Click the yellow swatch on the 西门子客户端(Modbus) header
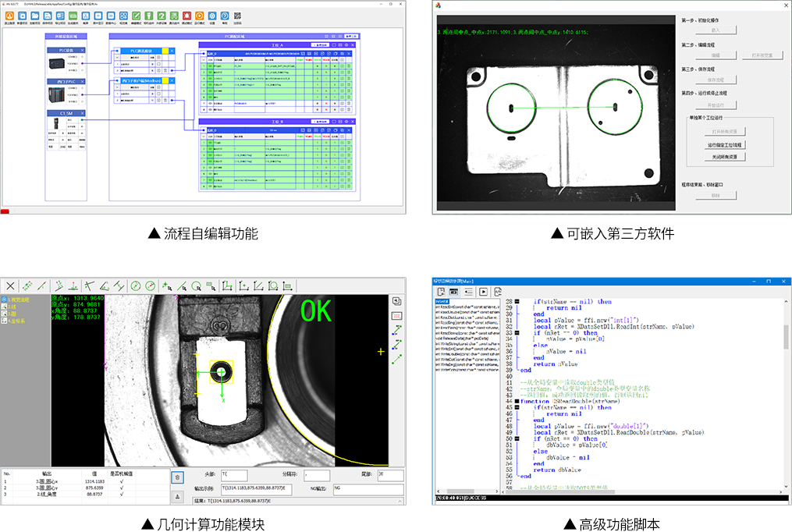 (165, 81)
